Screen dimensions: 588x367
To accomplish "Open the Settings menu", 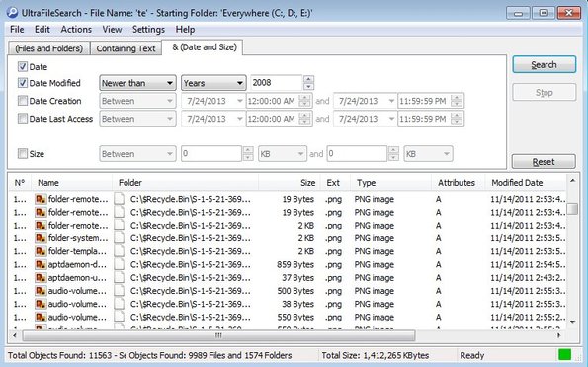I will pos(148,30).
